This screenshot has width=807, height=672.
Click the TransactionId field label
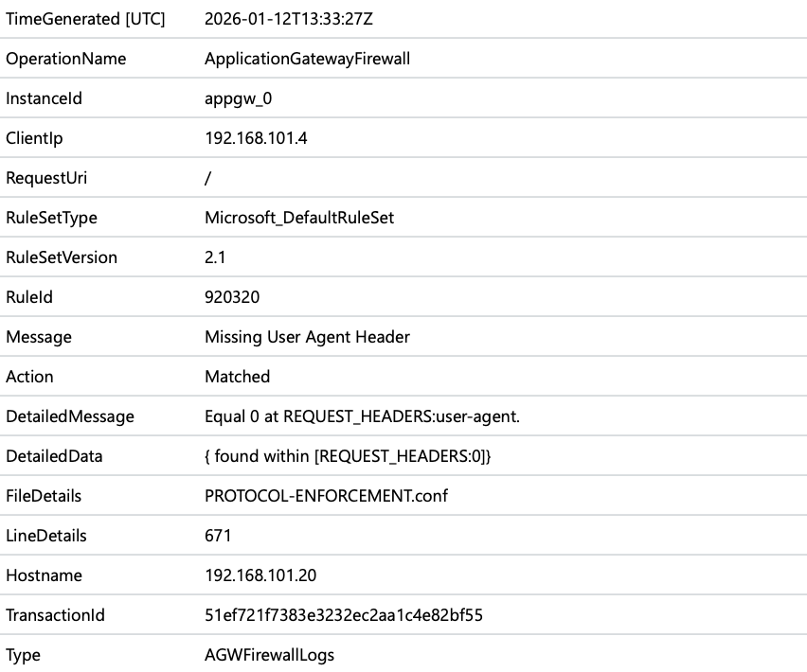55,615
